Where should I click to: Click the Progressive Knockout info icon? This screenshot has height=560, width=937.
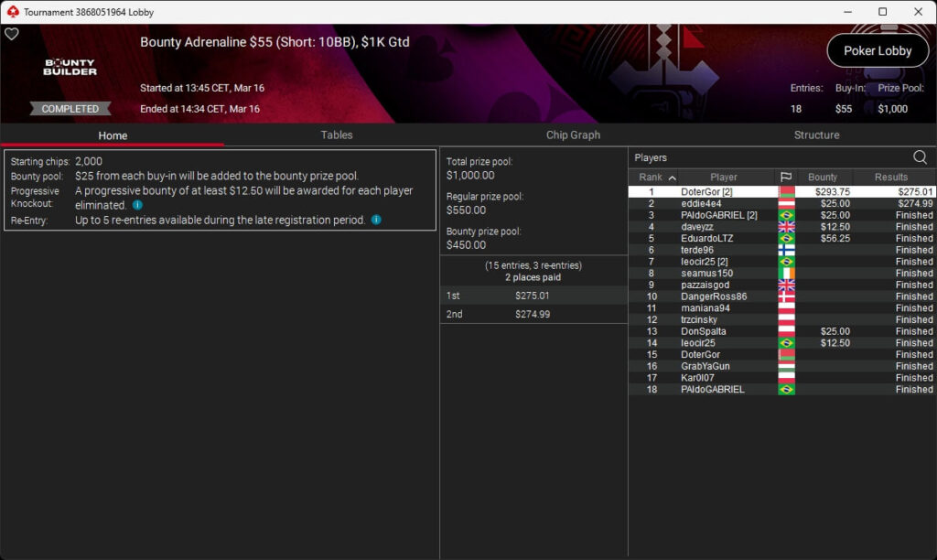pyautogui.click(x=137, y=205)
